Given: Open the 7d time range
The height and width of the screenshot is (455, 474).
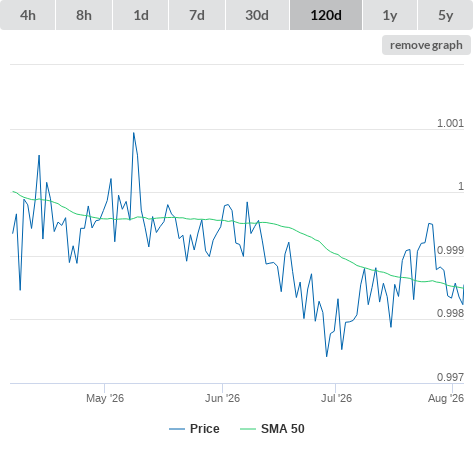Looking at the screenshot, I should (197, 15).
